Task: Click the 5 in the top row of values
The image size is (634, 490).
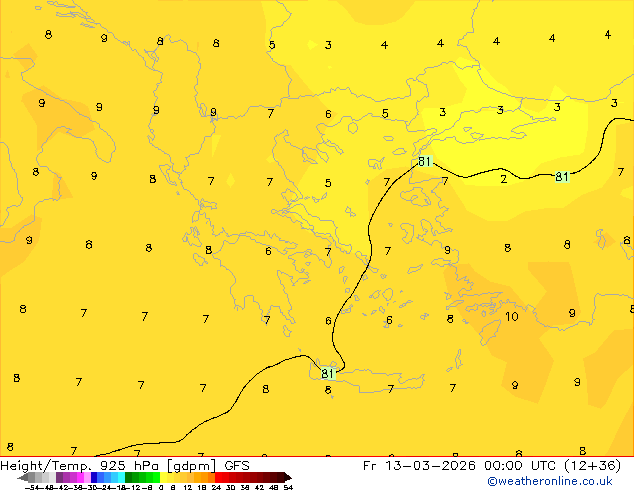Action: tap(272, 45)
